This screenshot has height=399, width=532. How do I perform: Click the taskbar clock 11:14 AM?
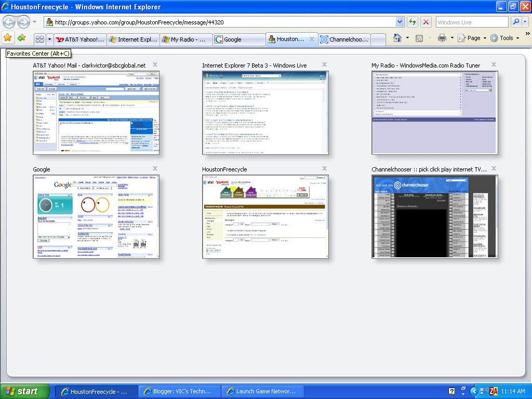tap(513, 392)
